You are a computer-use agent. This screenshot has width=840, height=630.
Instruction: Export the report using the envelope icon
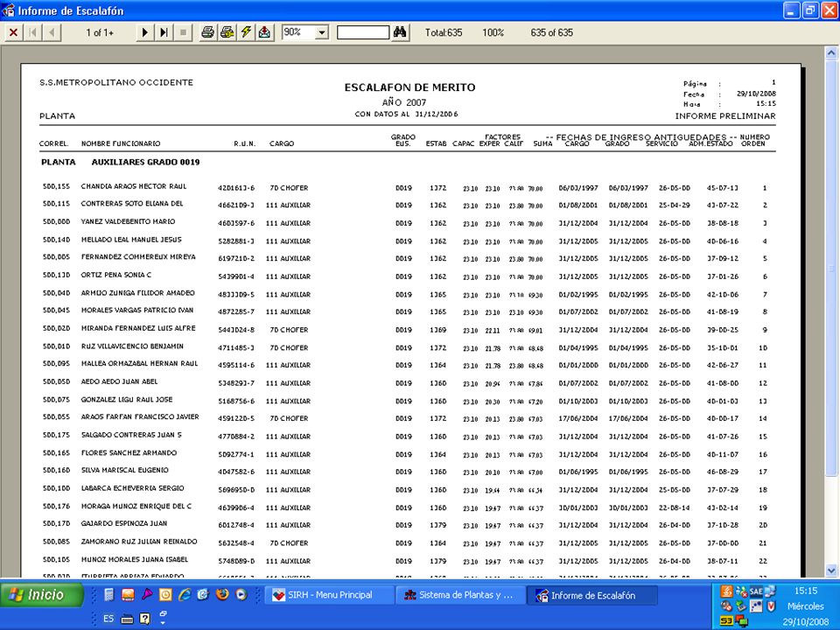[264, 32]
